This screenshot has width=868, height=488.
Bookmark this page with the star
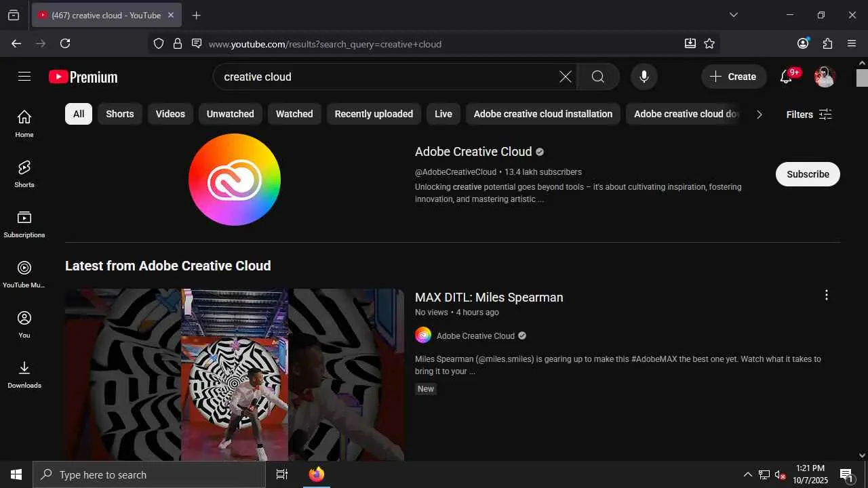click(x=709, y=43)
